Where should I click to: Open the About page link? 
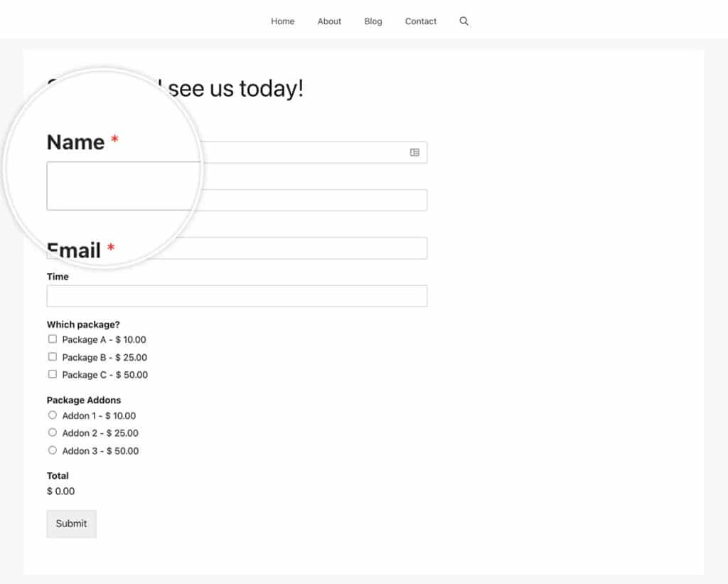pyautogui.click(x=329, y=21)
